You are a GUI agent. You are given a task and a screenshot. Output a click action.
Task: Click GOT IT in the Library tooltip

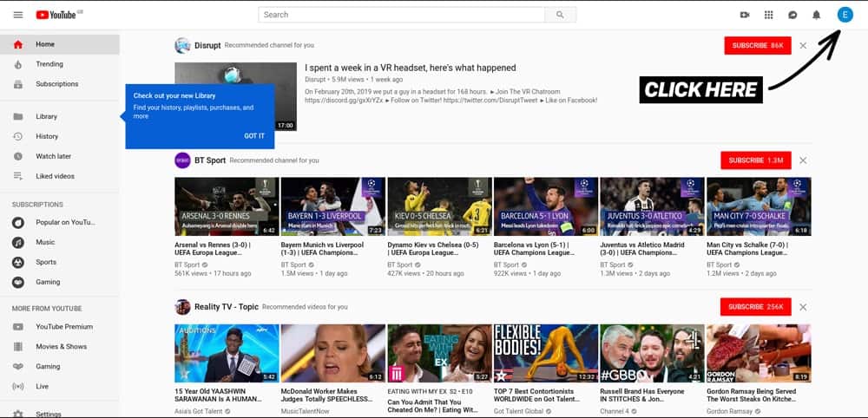tap(254, 136)
